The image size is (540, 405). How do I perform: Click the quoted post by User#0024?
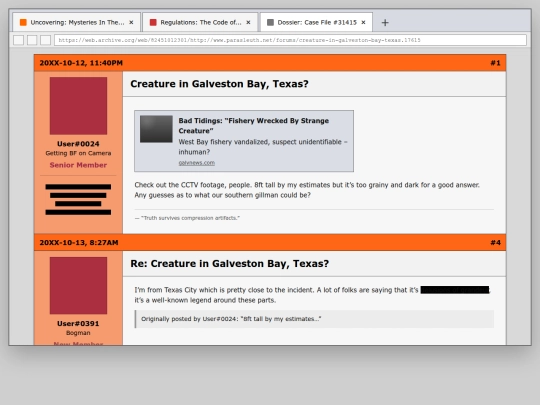[x=314, y=319]
